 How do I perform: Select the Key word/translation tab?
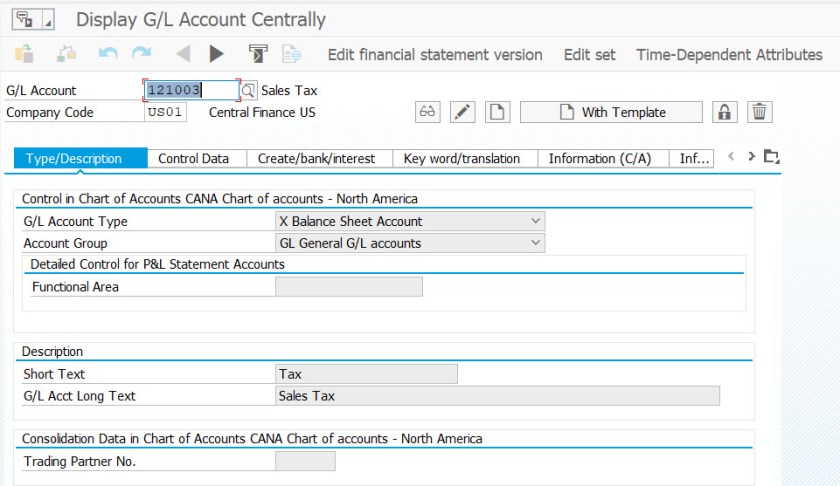pos(461,158)
